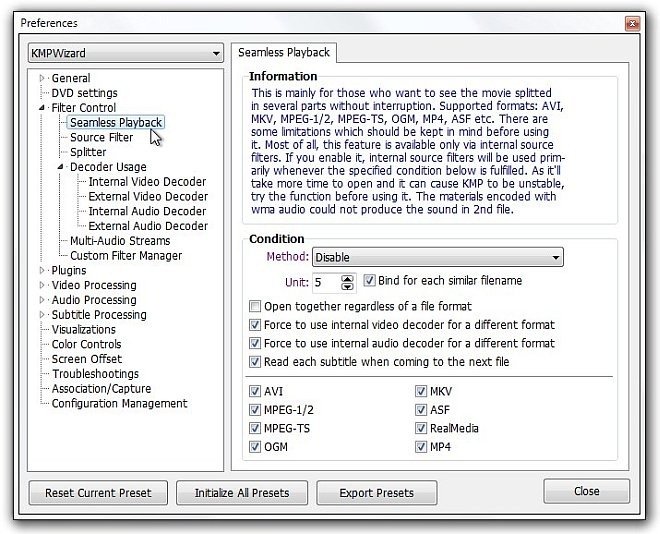Uncheck the OGM format checkbox
The image size is (660, 534).
point(255,447)
